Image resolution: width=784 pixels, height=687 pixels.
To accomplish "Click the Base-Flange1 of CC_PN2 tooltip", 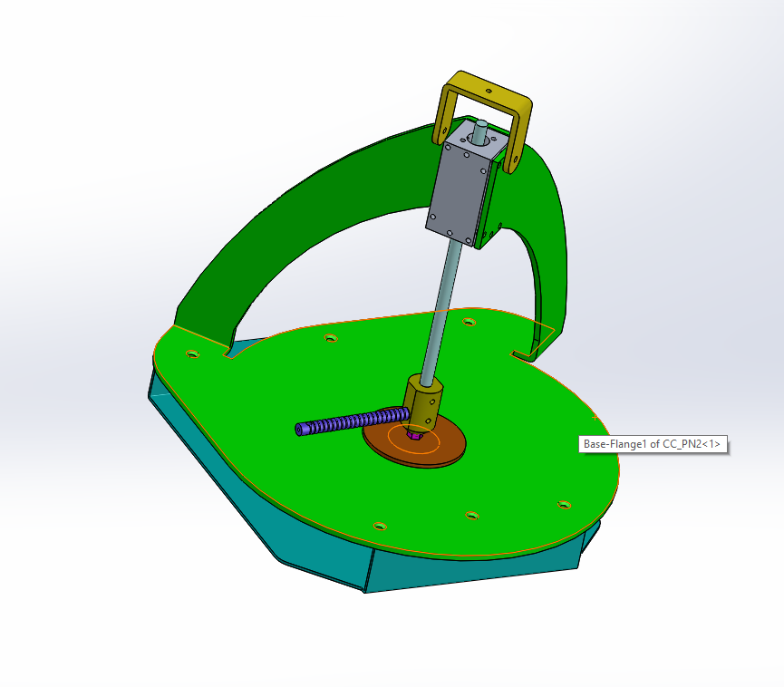I will click(653, 444).
